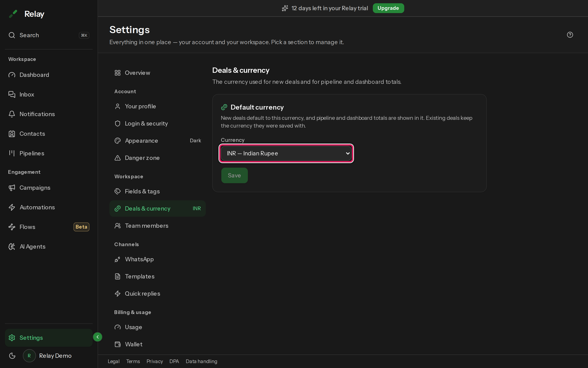Open Wallet settings

157,344
